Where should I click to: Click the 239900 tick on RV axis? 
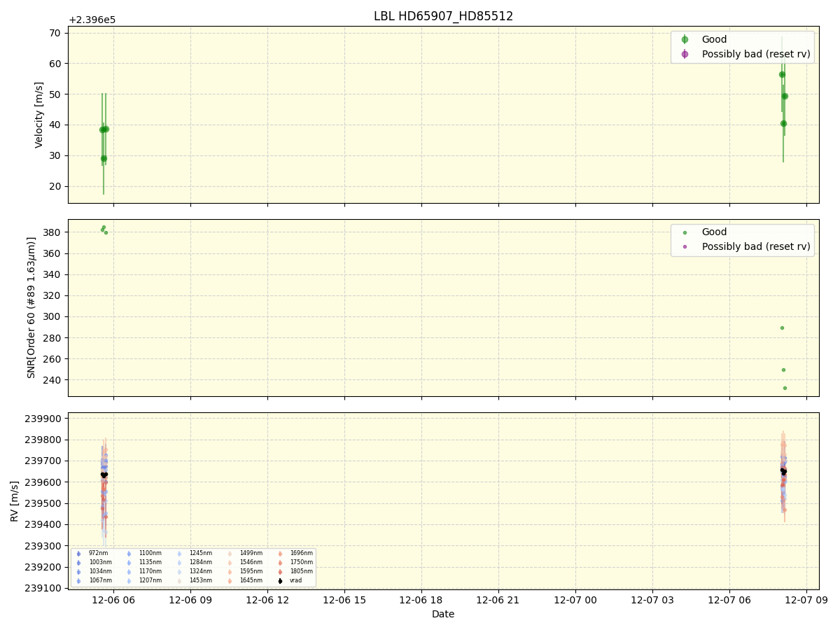44,419
